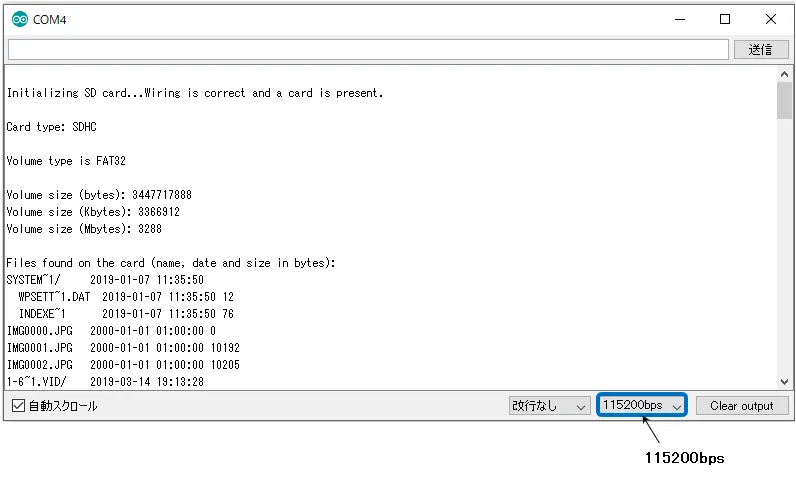Focus the serial message input field

click(368, 49)
